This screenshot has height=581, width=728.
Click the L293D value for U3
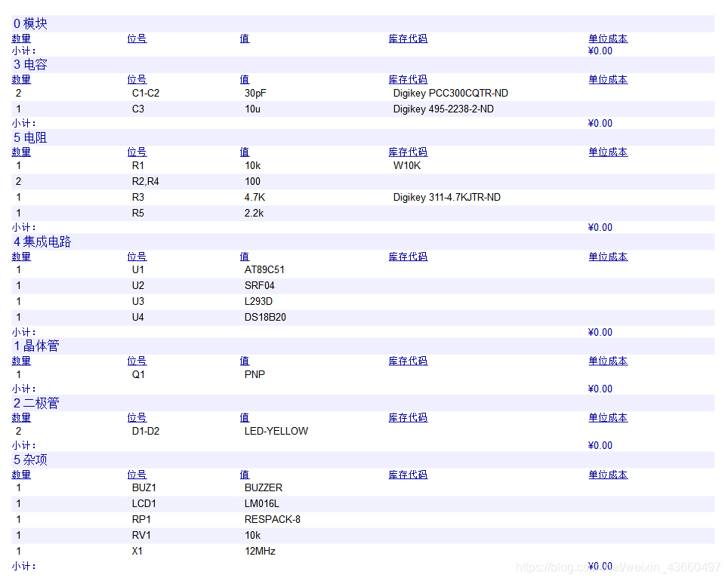(258, 301)
